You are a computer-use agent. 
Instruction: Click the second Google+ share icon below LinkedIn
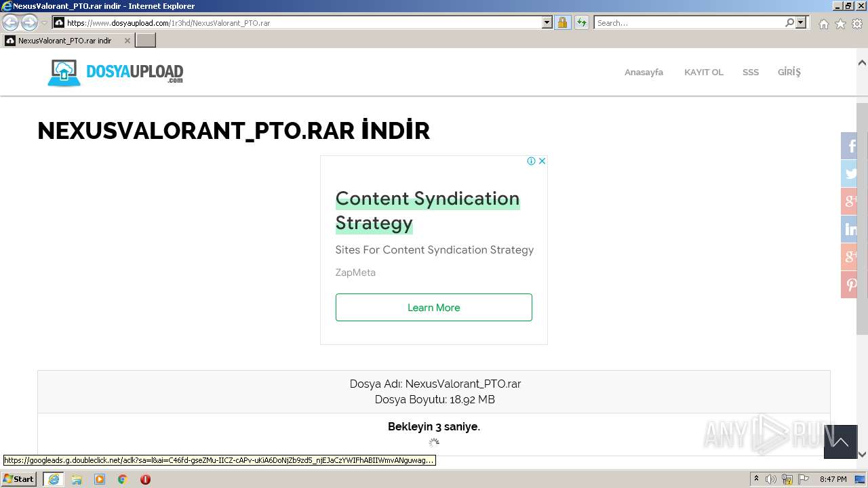coord(850,257)
